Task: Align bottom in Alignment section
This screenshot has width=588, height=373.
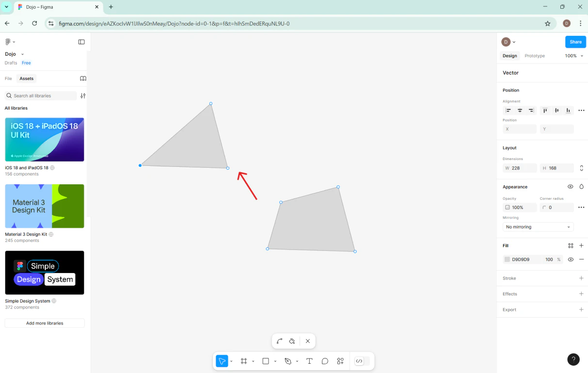Action: [x=568, y=111]
